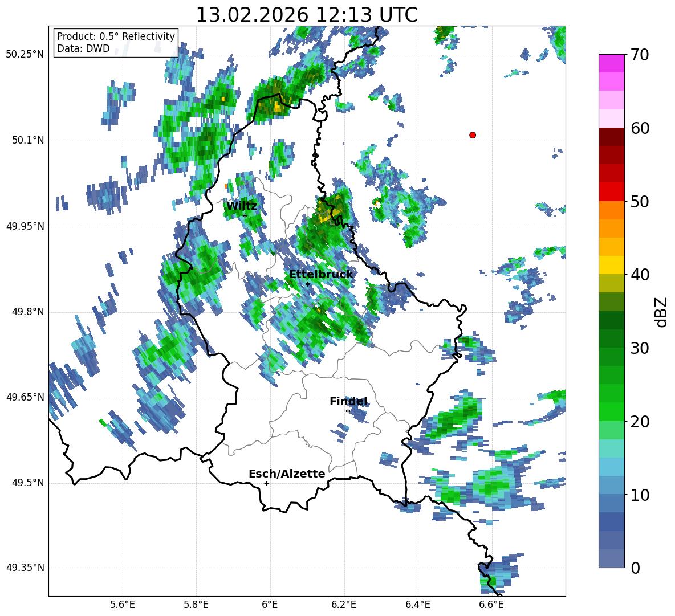Click the 49.95°N latitude tick label
This screenshot has height=616, width=675.
coord(25,226)
